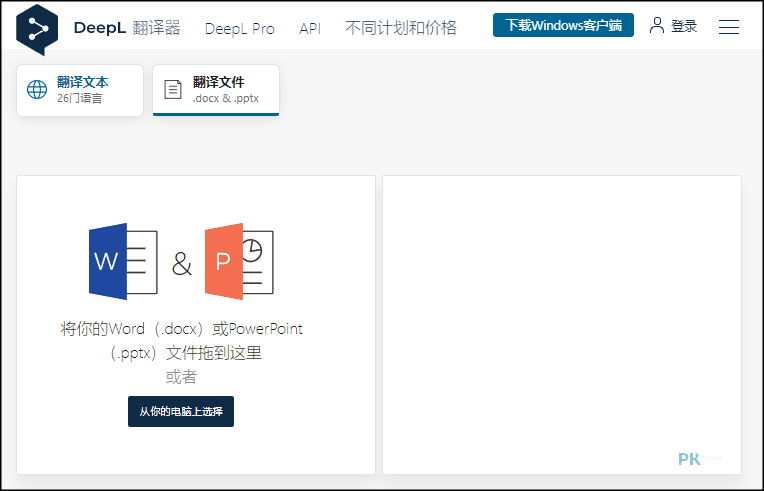Click 从你的电脑上选择 button

(x=181, y=412)
